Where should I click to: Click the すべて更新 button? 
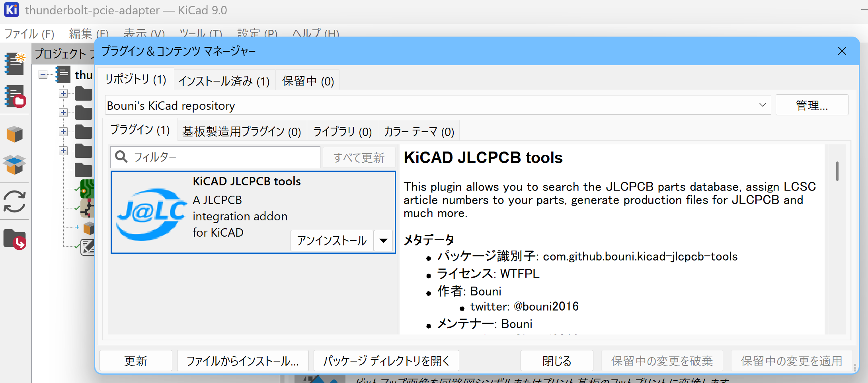point(359,157)
